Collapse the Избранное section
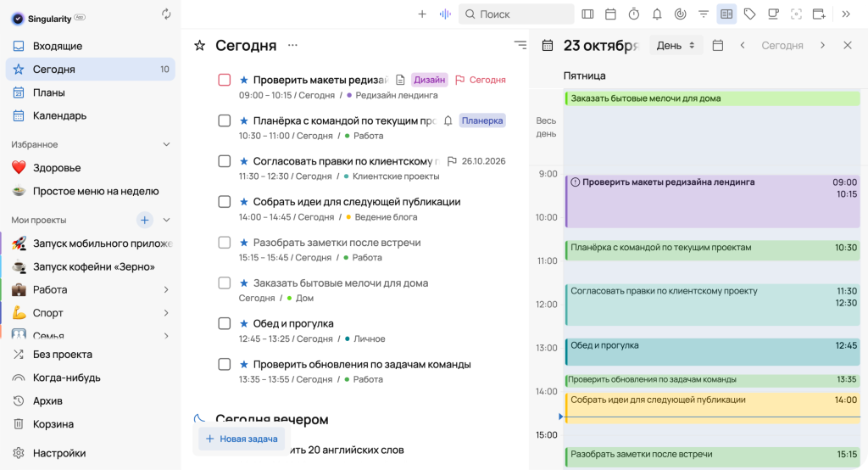 (166, 145)
